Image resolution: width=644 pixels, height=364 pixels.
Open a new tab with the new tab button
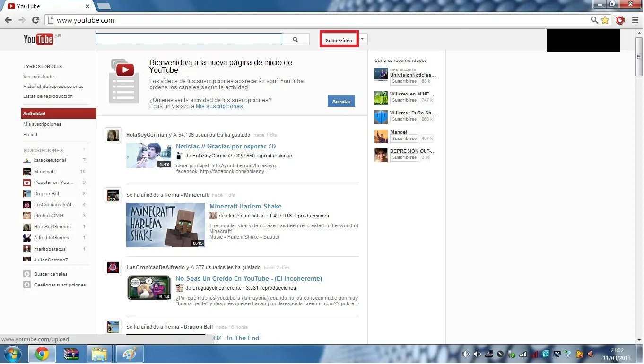[104, 6]
